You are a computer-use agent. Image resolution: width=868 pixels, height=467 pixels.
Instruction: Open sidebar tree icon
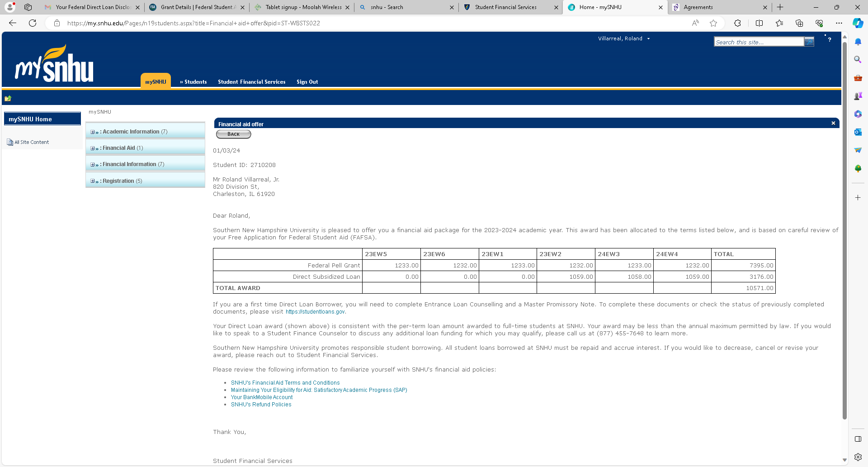pos(858,168)
